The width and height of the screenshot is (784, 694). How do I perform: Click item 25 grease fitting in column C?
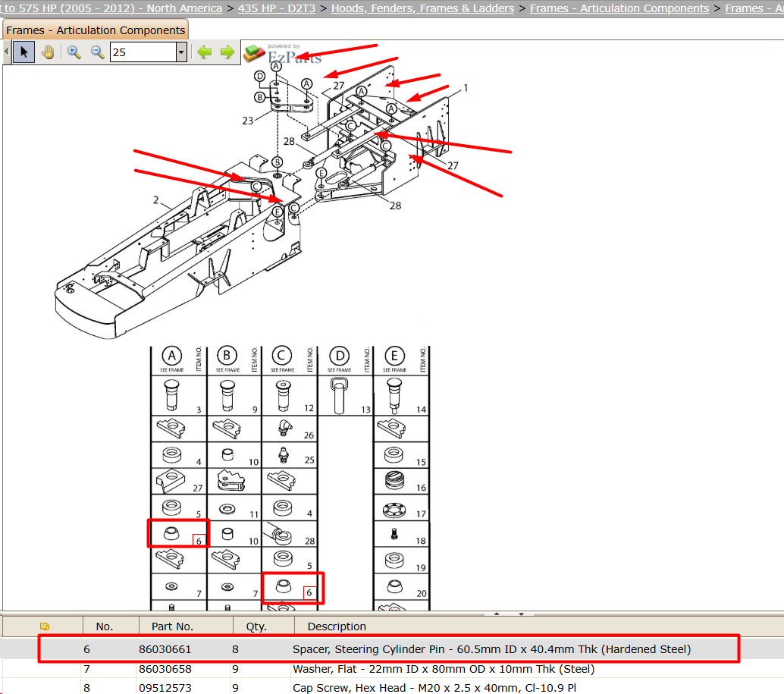(284, 455)
